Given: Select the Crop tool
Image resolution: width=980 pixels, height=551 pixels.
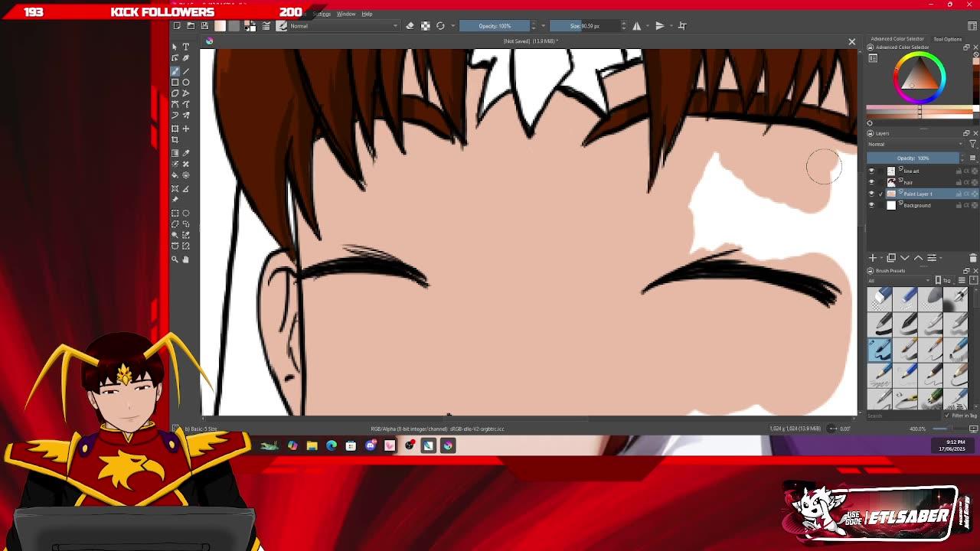Looking at the screenshot, I should coord(175,140).
